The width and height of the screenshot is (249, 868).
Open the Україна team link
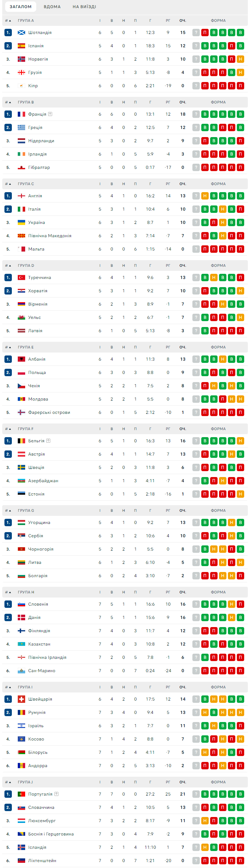(37, 222)
